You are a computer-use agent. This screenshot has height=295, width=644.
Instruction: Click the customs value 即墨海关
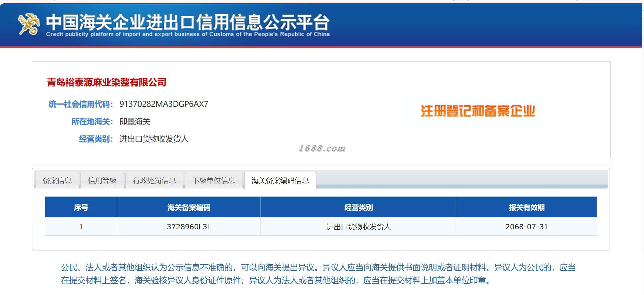[x=135, y=121]
